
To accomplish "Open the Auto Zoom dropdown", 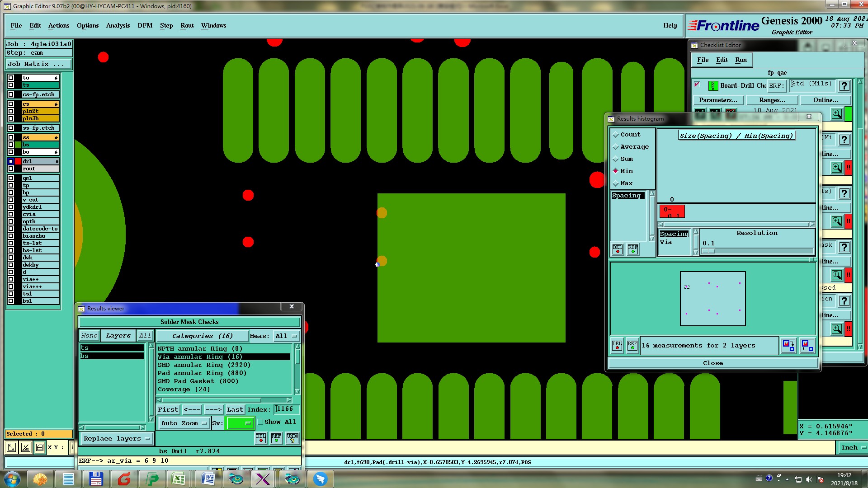I will click(x=184, y=423).
